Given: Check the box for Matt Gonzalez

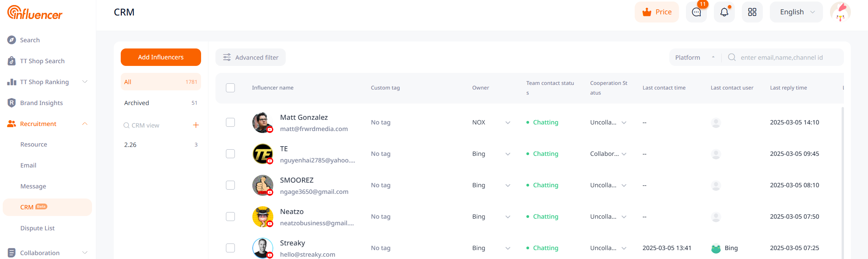Looking at the screenshot, I should 230,122.
